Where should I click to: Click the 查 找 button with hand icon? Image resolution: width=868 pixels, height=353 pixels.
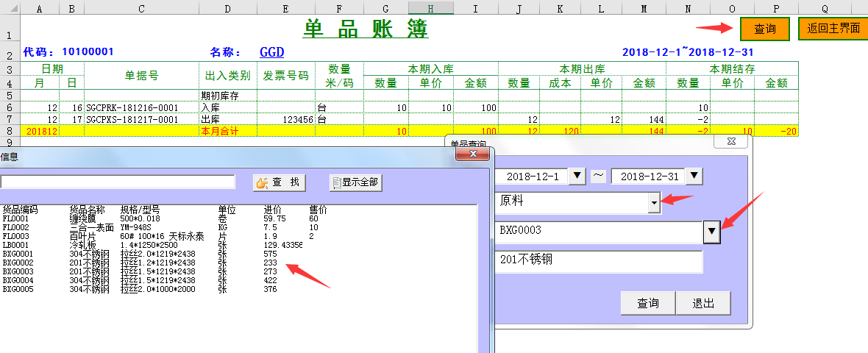tap(280, 182)
